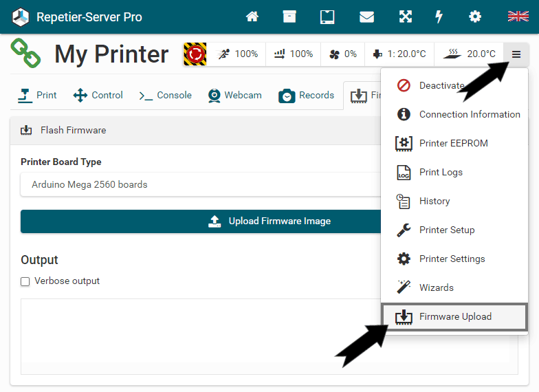Expand the Printer Board Type dropdown
This screenshot has width=539, height=392.
click(x=199, y=184)
